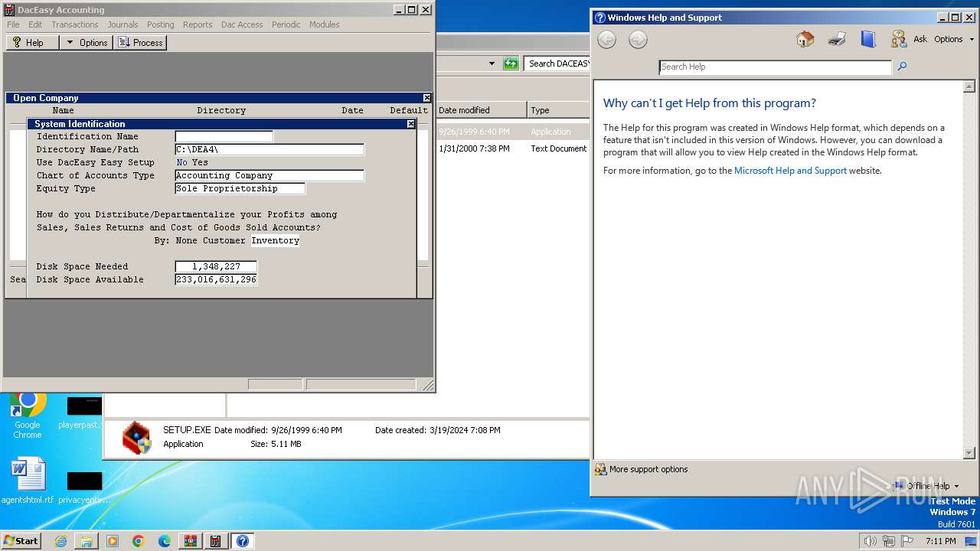Open the Journals menu
The width and height of the screenshot is (980, 551).
[122, 24]
